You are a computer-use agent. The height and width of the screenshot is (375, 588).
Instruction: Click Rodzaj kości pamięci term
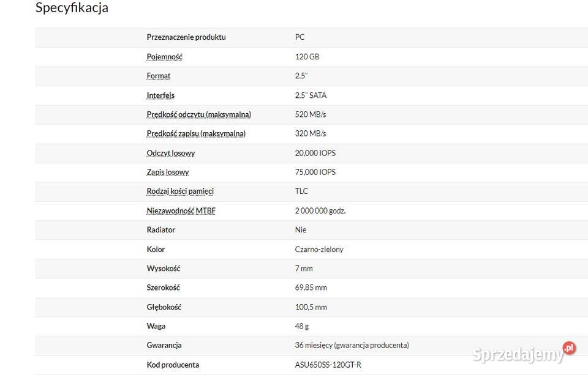point(180,191)
